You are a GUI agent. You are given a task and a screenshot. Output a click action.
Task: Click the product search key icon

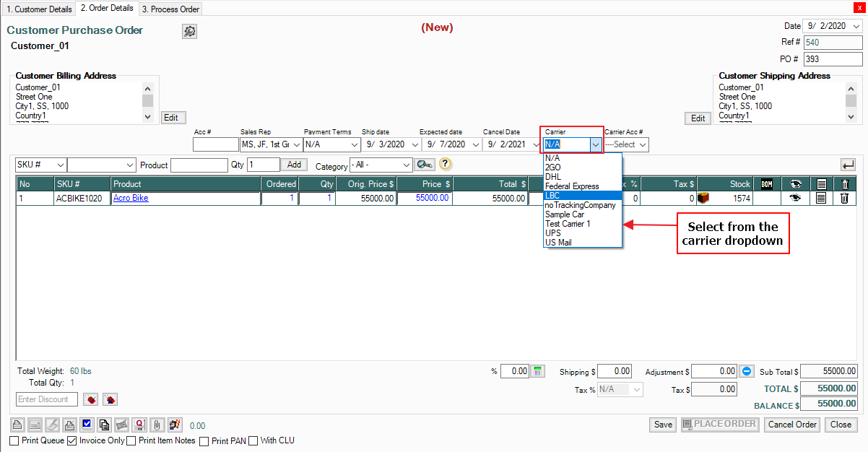(x=425, y=165)
